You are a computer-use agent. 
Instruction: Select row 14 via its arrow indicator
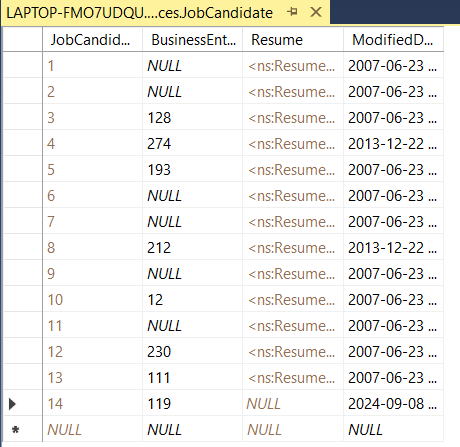[x=12, y=404]
